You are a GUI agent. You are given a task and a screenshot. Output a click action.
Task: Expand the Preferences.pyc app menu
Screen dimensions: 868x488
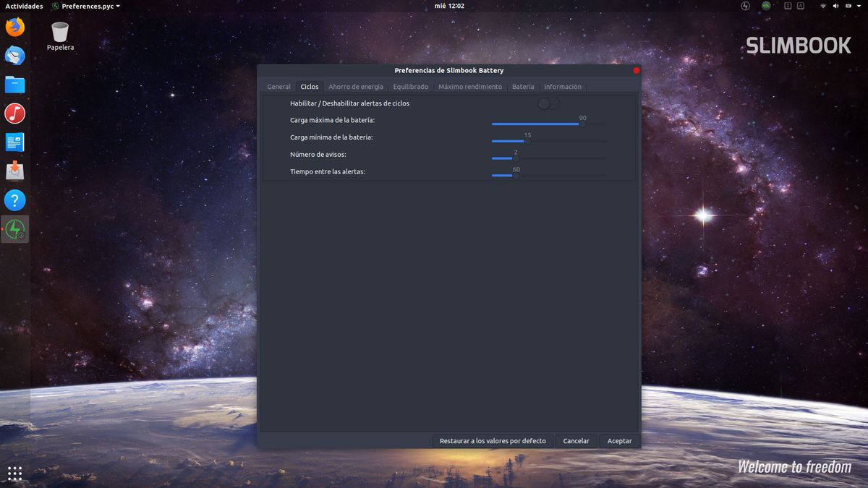tap(86, 6)
